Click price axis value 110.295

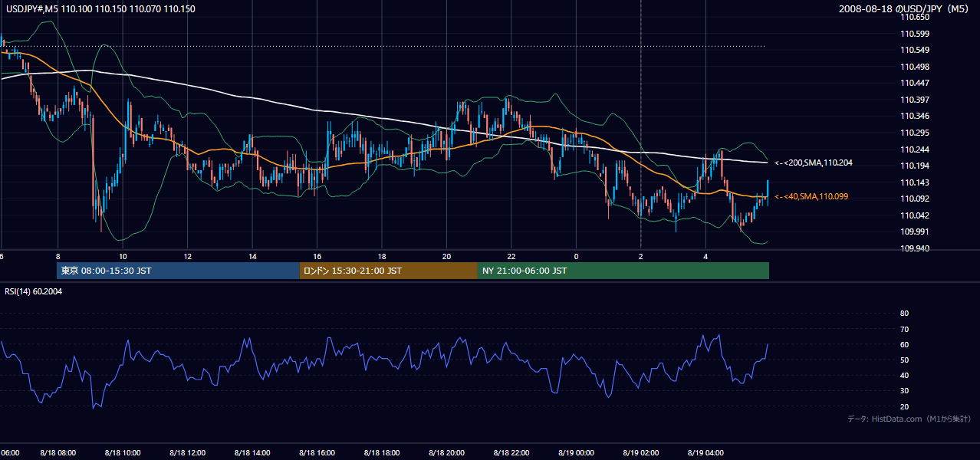click(916, 133)
